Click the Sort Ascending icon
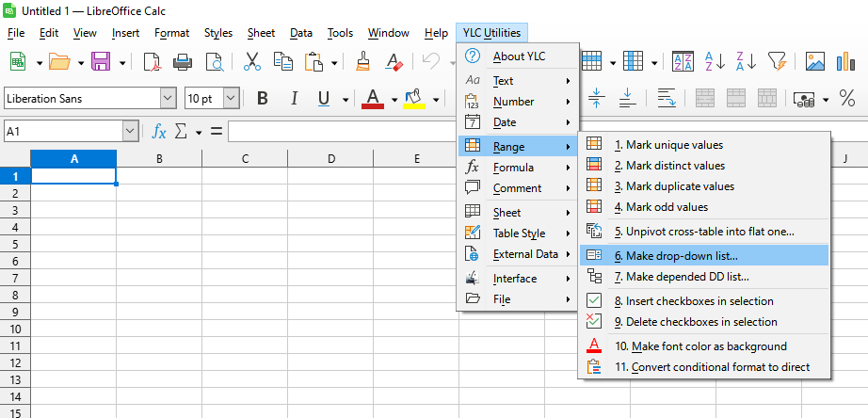868x418 pixels. click(x=715, y=62)
